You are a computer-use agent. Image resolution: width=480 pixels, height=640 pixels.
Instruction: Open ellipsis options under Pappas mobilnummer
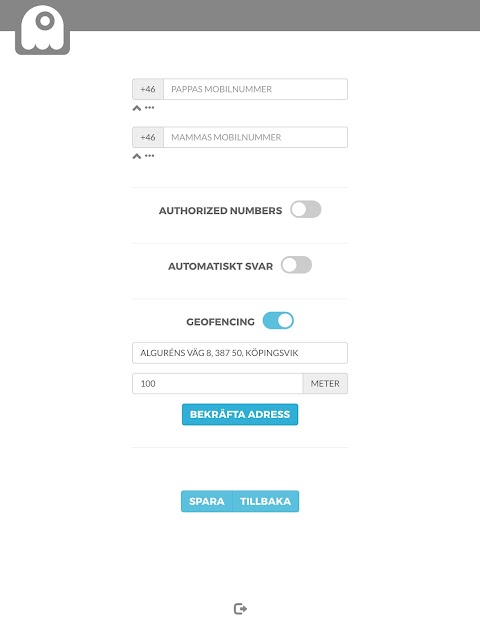click(x=150, y=108)
